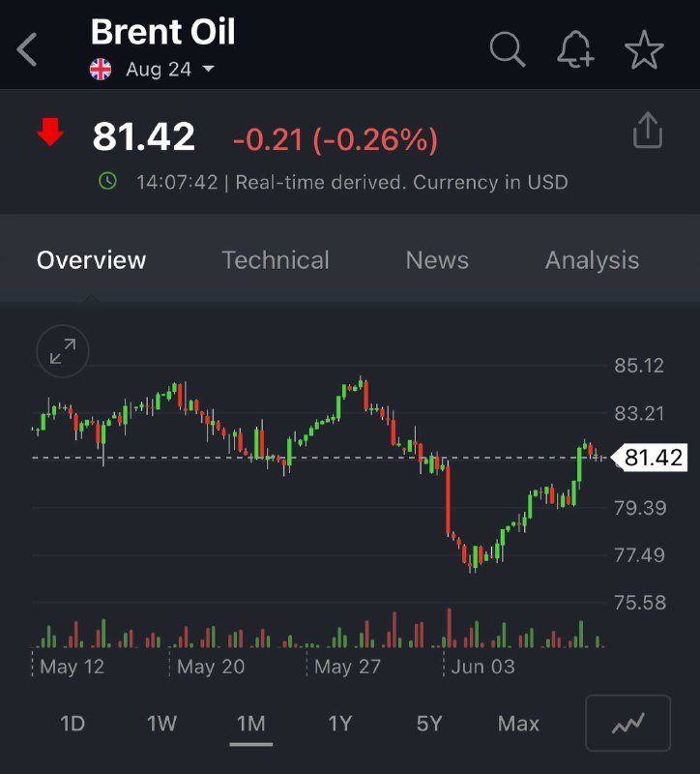The width and height of the screenshot is (700, 774).
Task: Open the search magnifier icon
Action: pos(507,48)
